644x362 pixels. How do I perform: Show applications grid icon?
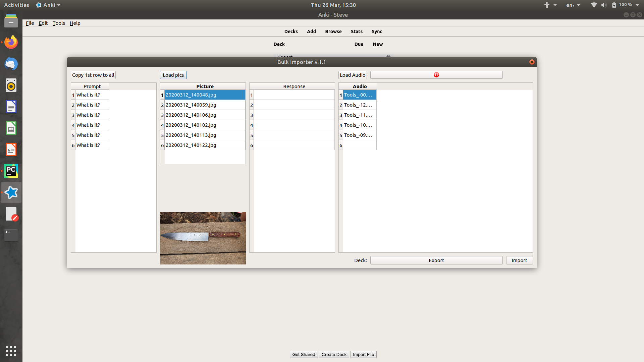pos(11,351)
